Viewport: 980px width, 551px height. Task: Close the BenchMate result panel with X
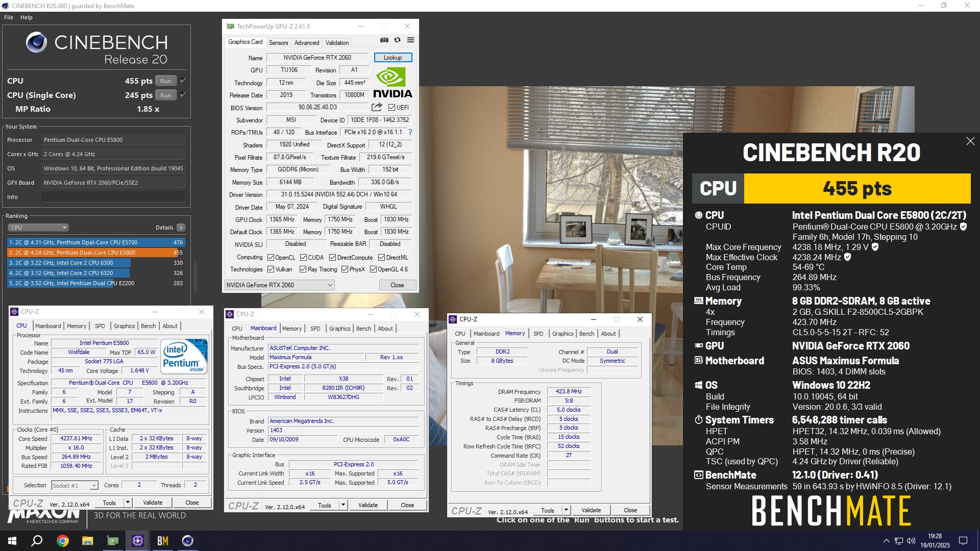click(x=970, y=141)
